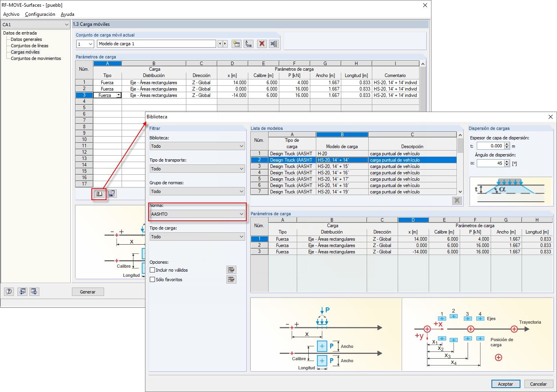557x392 pixels.
Task: Click row header 3 in Biblioteca parameters table
Action: (259, 252)
